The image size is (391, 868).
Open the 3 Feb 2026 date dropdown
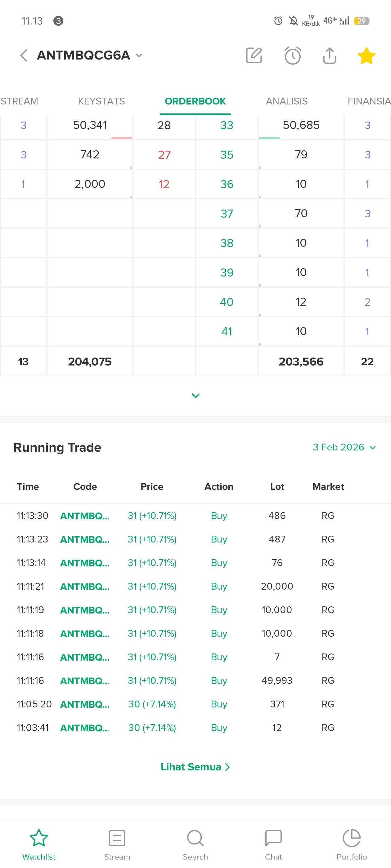point(344,447)
